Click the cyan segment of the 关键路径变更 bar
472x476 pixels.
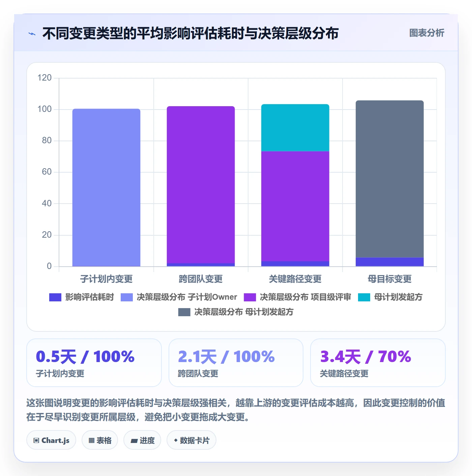295,128
